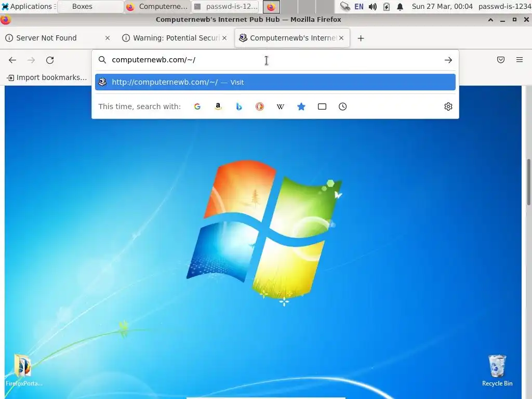Open search settings with the gear icon
The image size is (532, 399).
coord(448,107)
